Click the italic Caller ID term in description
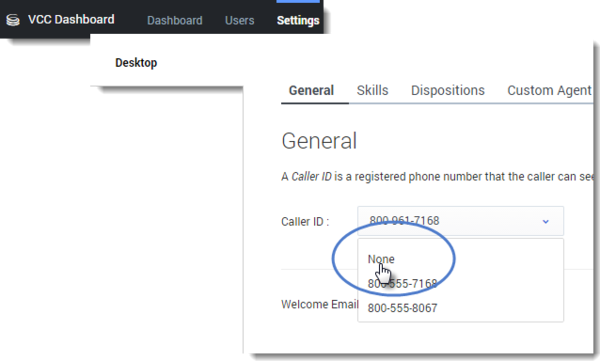Image resolution: width=600 pixels, height=361 pixels. point(311,176)
